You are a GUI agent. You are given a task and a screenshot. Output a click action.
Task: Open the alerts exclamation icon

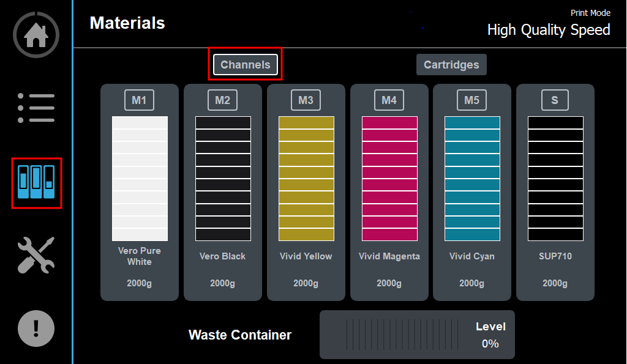tap(36, 329)
